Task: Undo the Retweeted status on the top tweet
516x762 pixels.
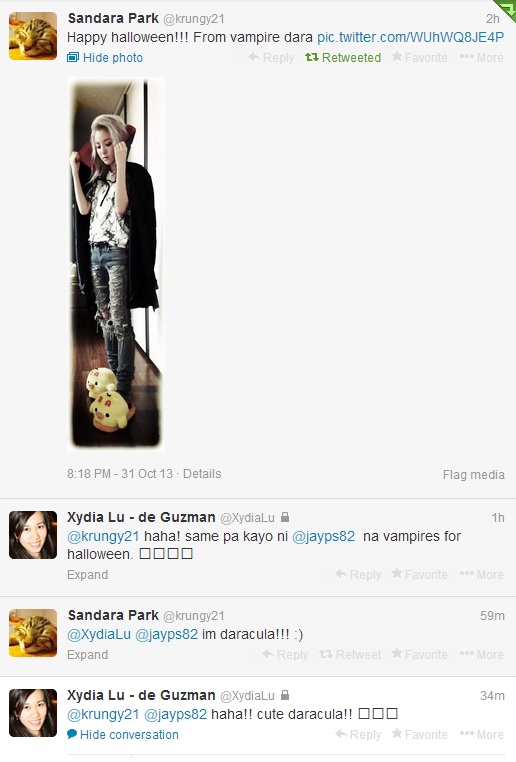Action: pos(343,58)
